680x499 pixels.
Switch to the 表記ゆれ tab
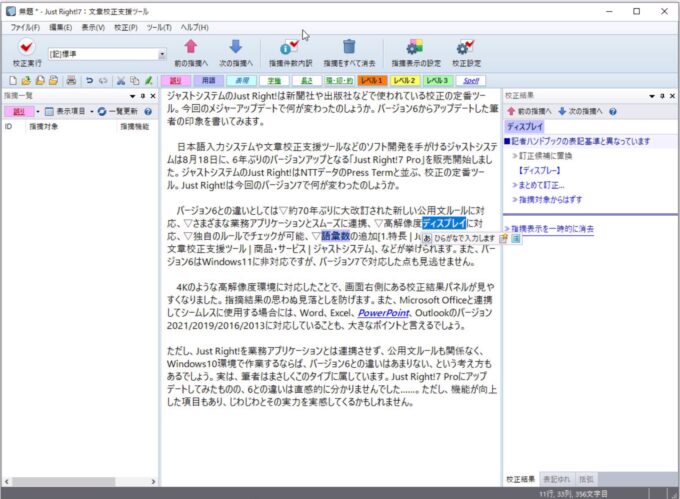(557, 479)
